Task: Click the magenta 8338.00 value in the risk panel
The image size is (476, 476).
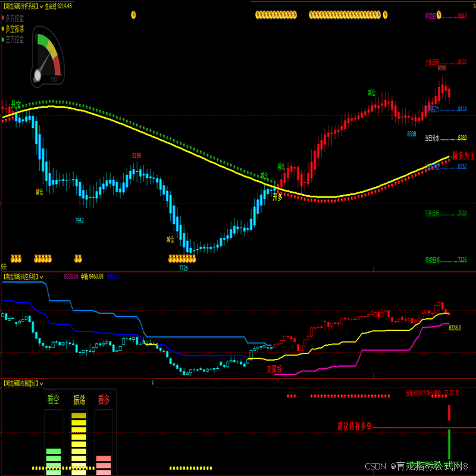Action: pos(71,277)
